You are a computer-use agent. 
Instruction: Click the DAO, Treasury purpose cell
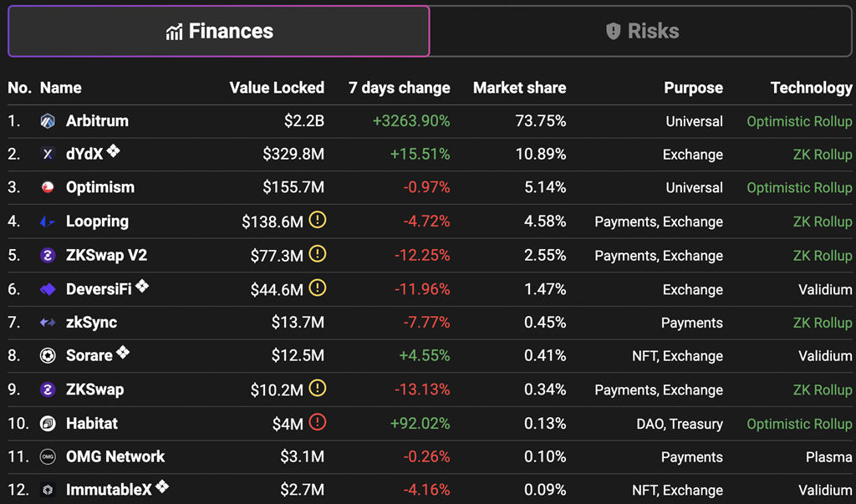point(680,424)
